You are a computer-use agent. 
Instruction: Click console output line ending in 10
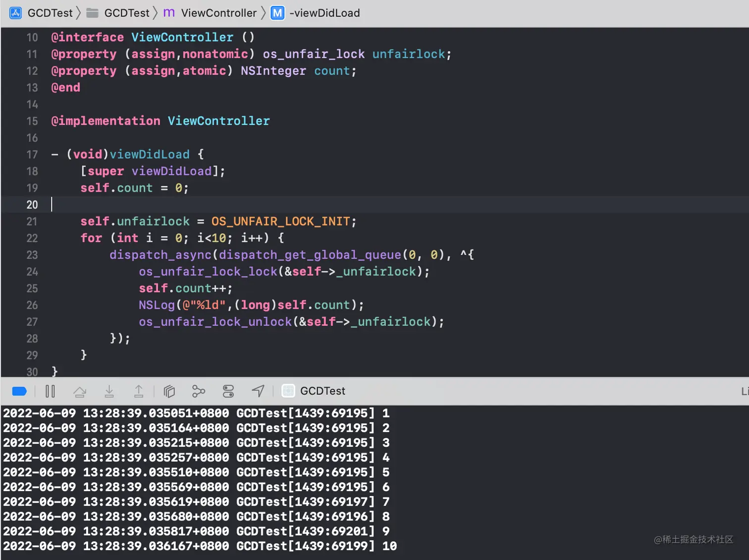[x=200, y=546]
